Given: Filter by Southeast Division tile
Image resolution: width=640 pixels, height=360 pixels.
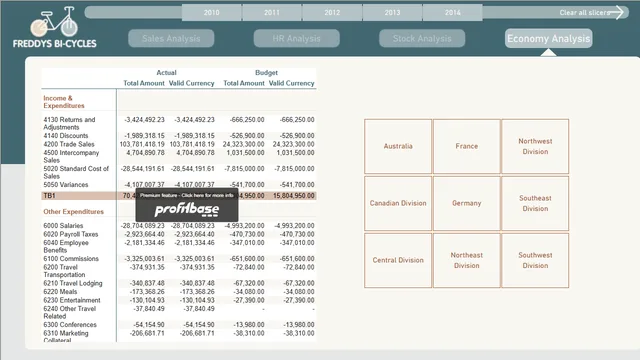Looking at the screenshot, I should 535,203.
